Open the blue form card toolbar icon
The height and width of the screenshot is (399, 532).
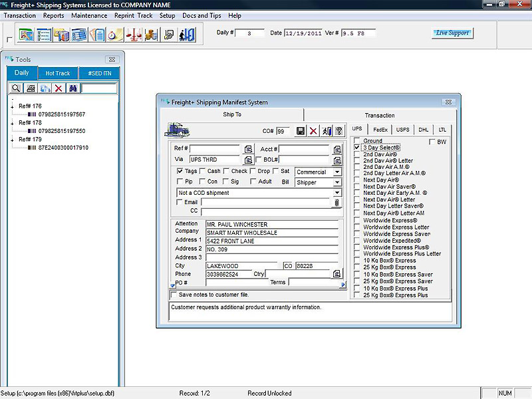pyautogui.click(x=79, y=35)
